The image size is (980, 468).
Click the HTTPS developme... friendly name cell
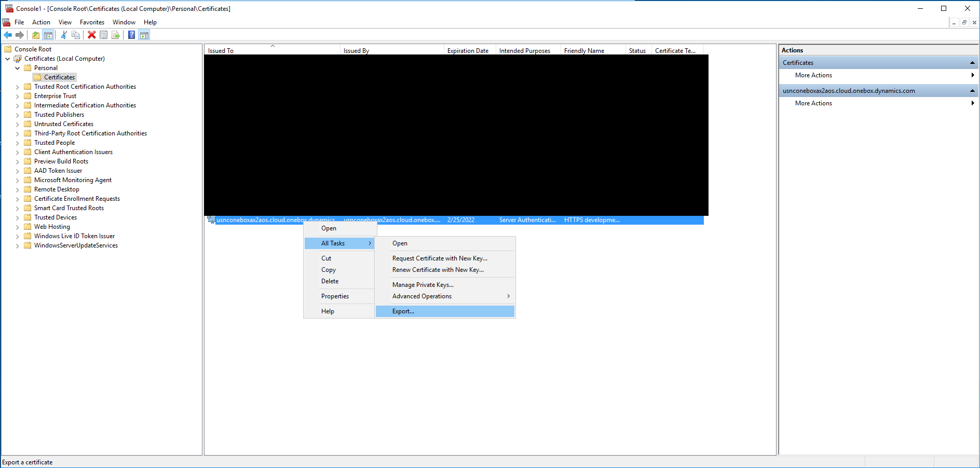tap(592, 220)
